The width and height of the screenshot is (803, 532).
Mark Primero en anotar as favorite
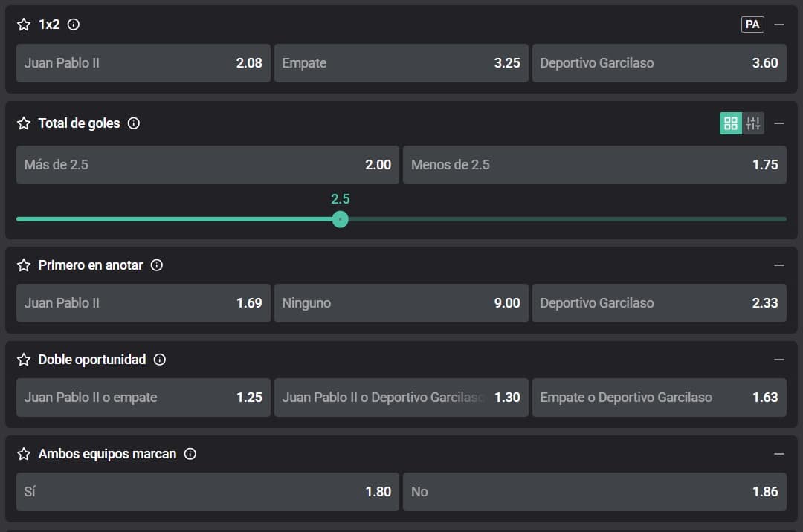coord(24,265)
